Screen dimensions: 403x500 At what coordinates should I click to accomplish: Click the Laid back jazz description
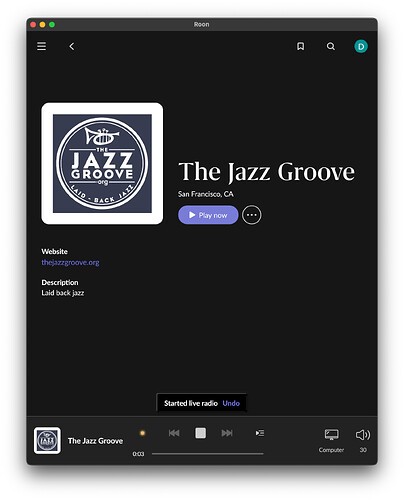[x=63, y=293]
